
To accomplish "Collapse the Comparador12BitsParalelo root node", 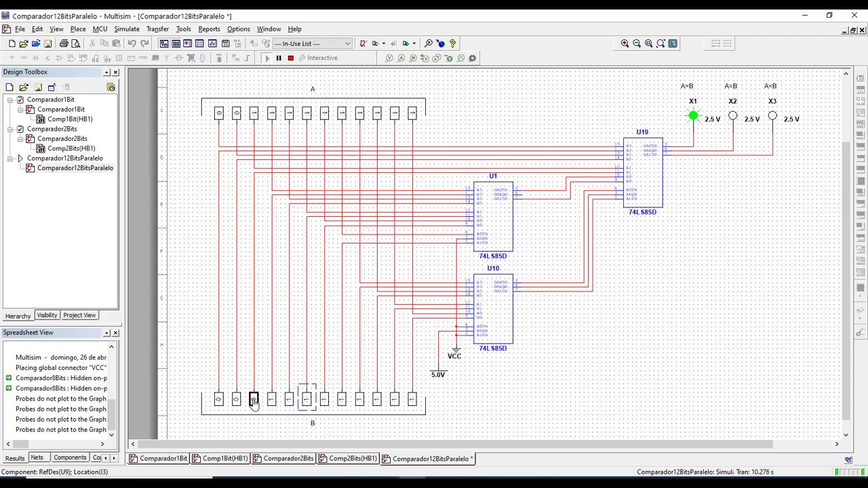I will point(10,158).
